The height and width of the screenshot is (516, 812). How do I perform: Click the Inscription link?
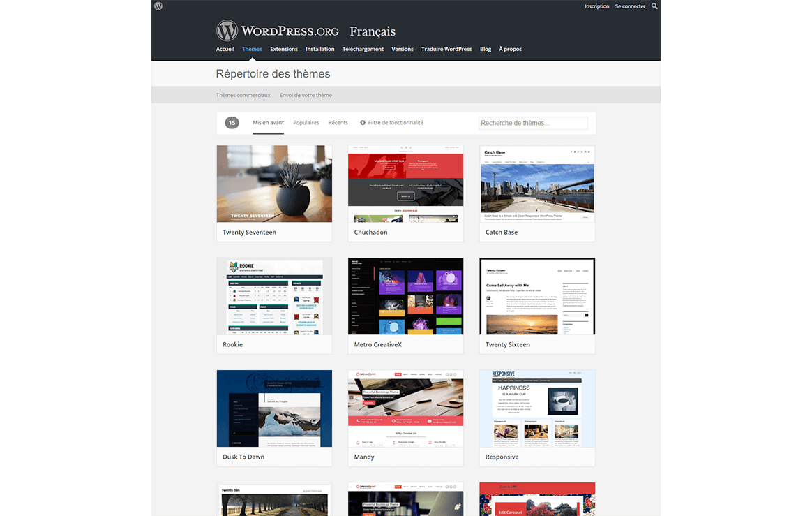[x=596, y=6]
